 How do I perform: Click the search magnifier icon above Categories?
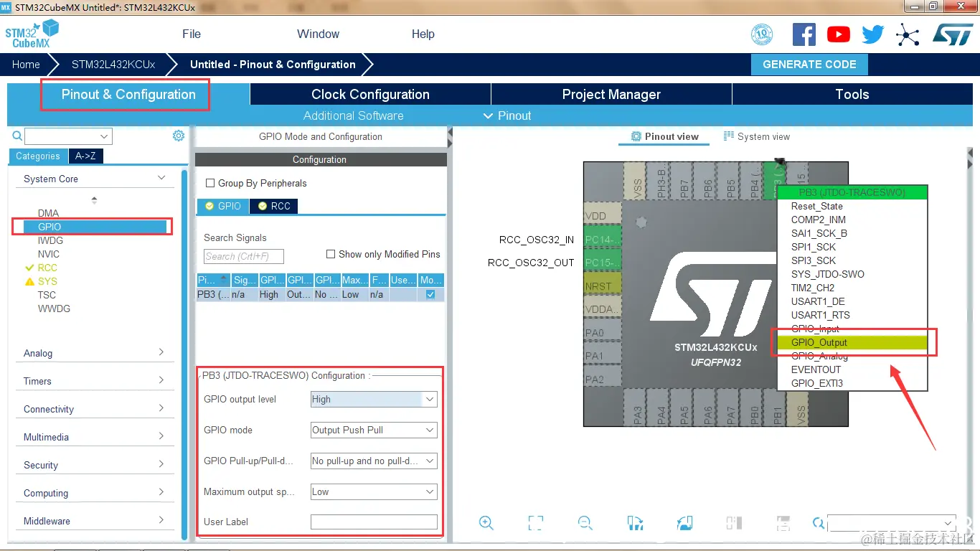(x=17, y=136)
